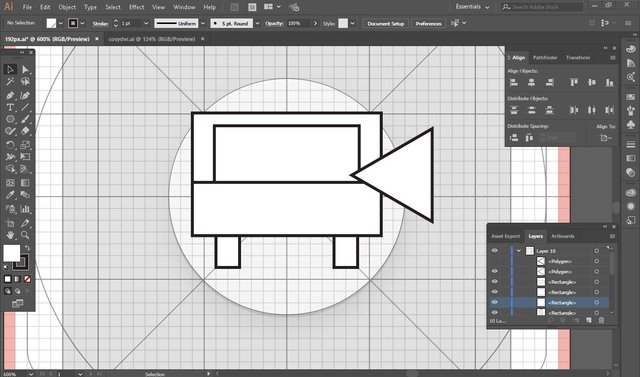
Task: Click Vertical Align Top in Align Objects
Action: coord(574,82)
